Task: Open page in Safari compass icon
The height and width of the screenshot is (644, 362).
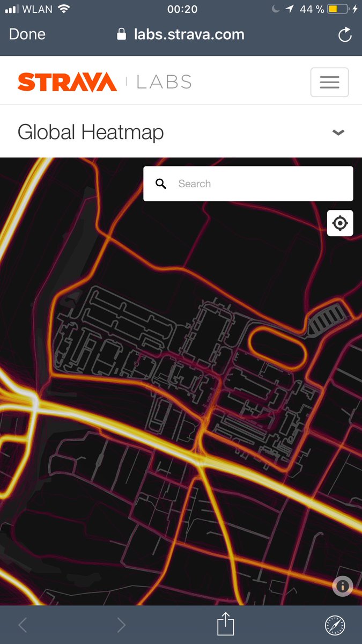Action: point(335,625)
